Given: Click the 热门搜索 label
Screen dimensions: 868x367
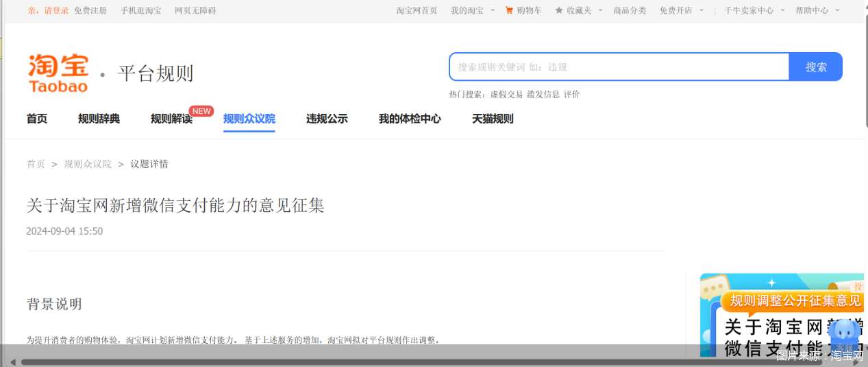Looking at the screenshot, I should pyautogui.click(x=468, y=95).
